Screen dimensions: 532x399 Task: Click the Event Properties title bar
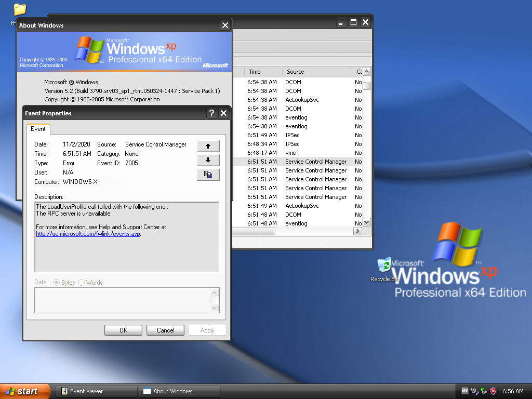point(115,113)
